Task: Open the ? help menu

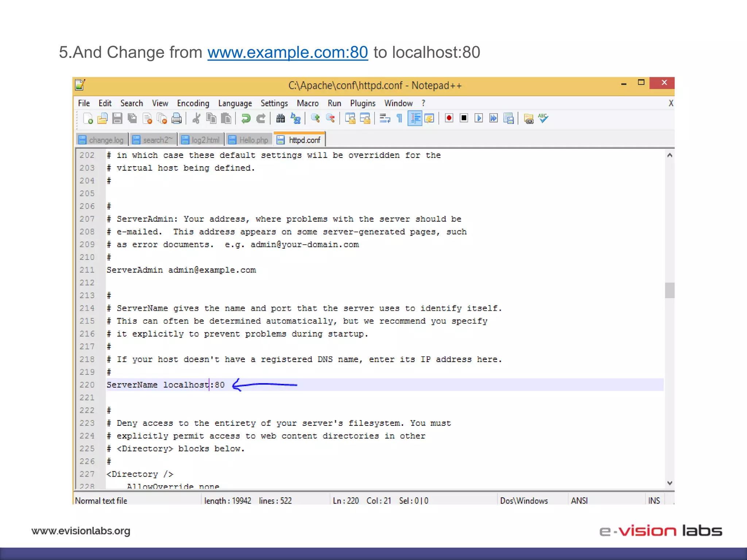Action: [423, 103]
